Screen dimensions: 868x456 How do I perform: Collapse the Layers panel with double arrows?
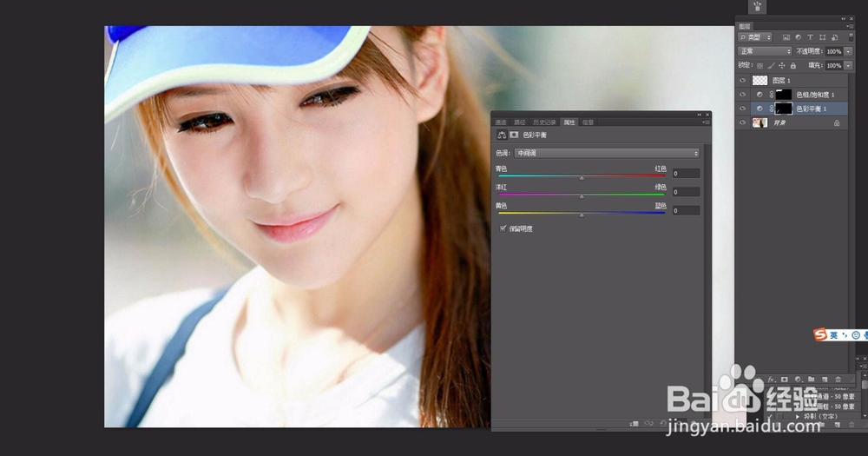tap(844, 19)
